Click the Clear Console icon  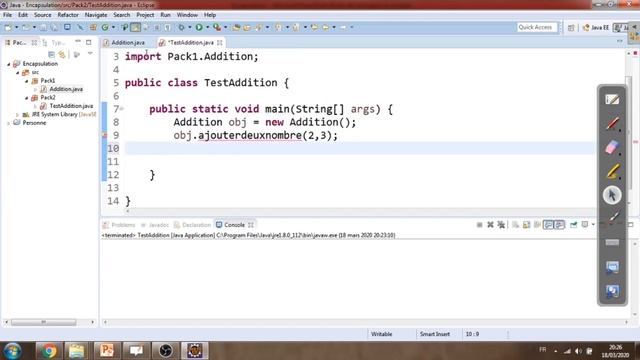click(516, 225)
